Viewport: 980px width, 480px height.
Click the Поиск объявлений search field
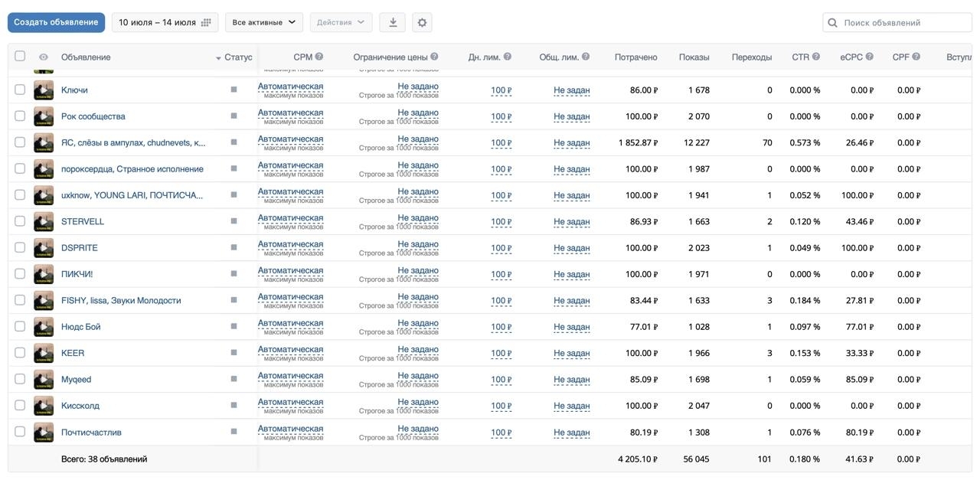click(897, 23)
